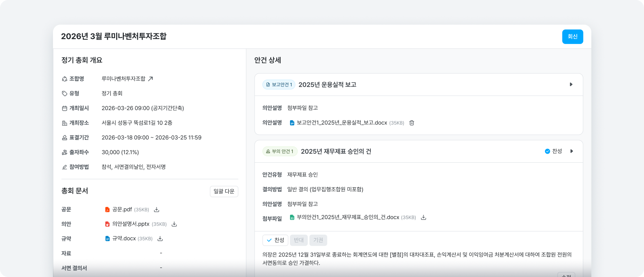Screen dimensions: 644x277
Task: Click the 부의 안건 1 tag
Action: pyautogui.click(x=280, y=151)
